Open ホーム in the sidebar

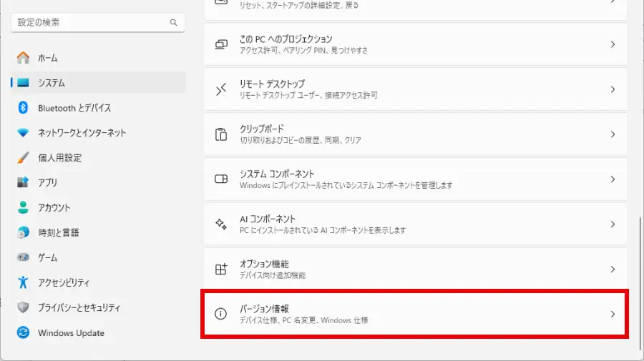pos(99,58)
